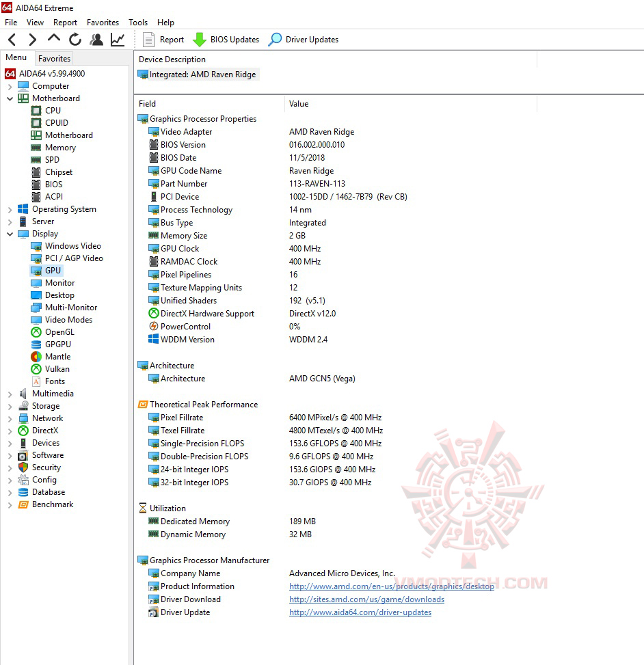Click the Driver Updates toolbar label
Screen dimensions: 644x665
[312, 40]
